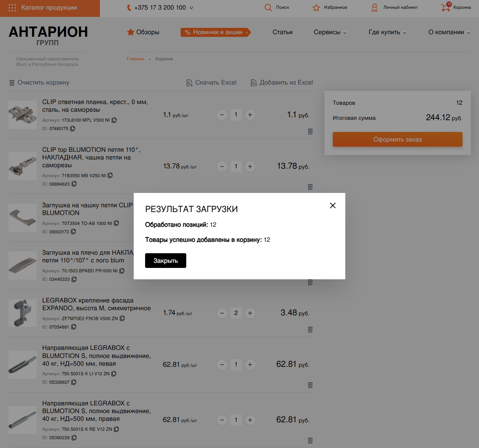Go to Главная breadcrumb link

pyautogui.click(x=136, y=59)
